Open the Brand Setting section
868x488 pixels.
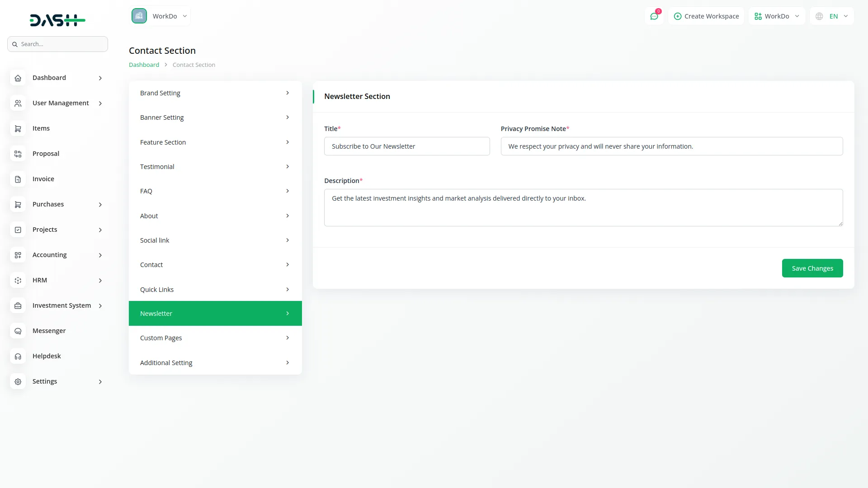point(215,93)
